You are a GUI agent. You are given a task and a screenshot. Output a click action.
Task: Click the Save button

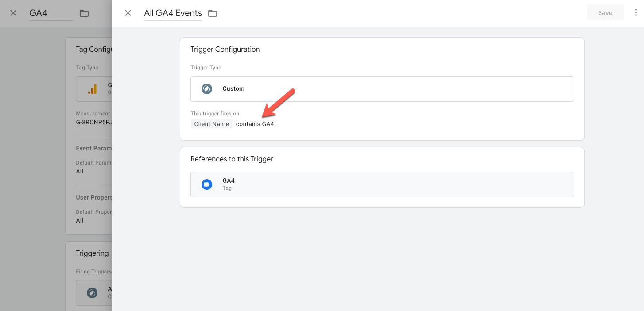point(605,13)
